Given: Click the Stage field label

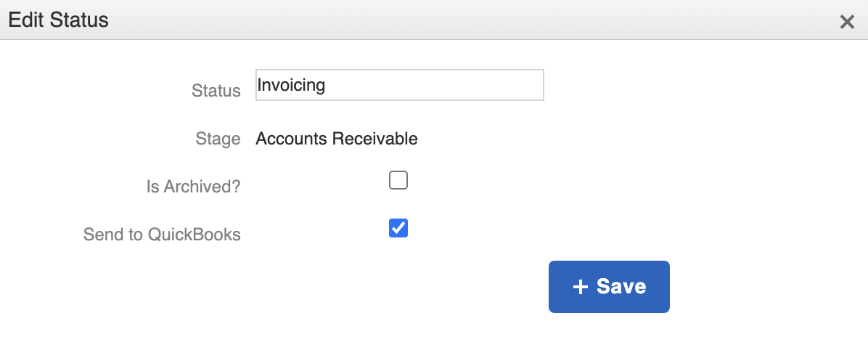Looking at the screenshot, I should pos(218,139).
